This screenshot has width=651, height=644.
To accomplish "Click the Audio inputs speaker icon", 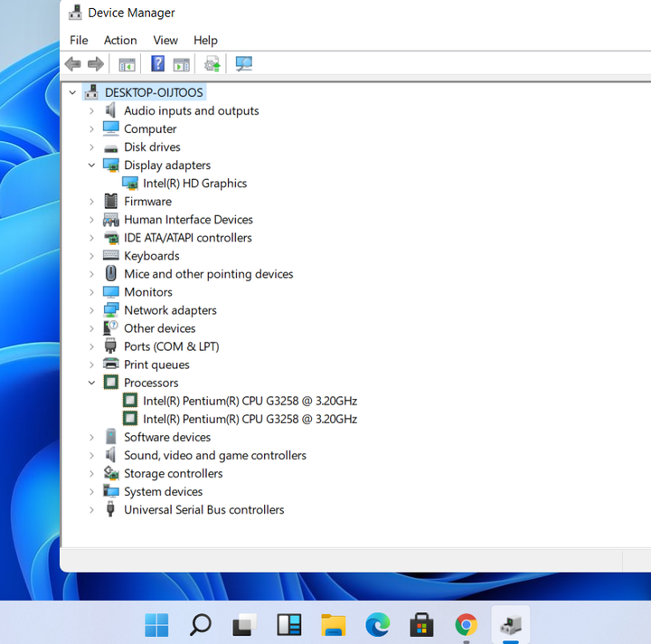I will pyautogui.click(x=110, y=110).
